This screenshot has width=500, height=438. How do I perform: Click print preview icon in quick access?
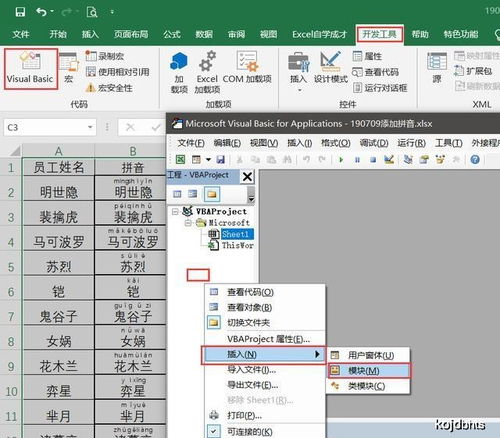pos(92,12)
